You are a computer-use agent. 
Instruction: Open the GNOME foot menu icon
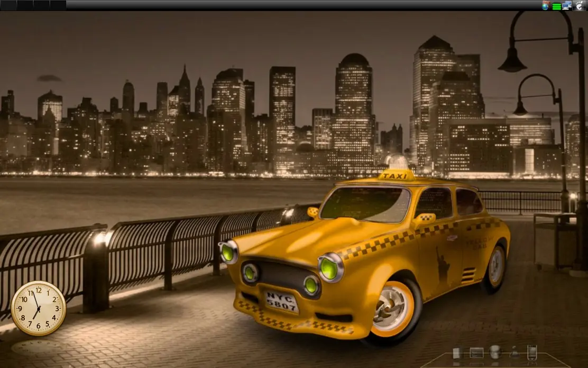click(x=580, y=5)
